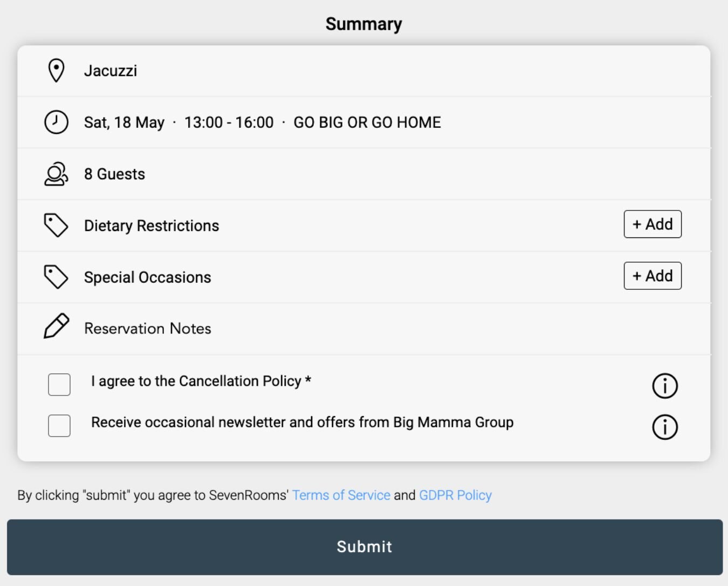
Task: Check the Cancellation Policy agreement box
Action: point(59,385)
